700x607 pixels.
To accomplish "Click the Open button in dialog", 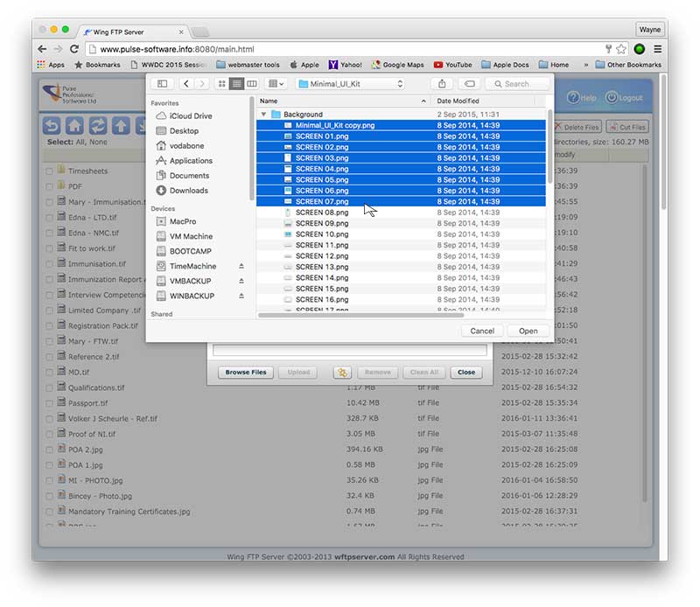I will click(x=528, y=331).
